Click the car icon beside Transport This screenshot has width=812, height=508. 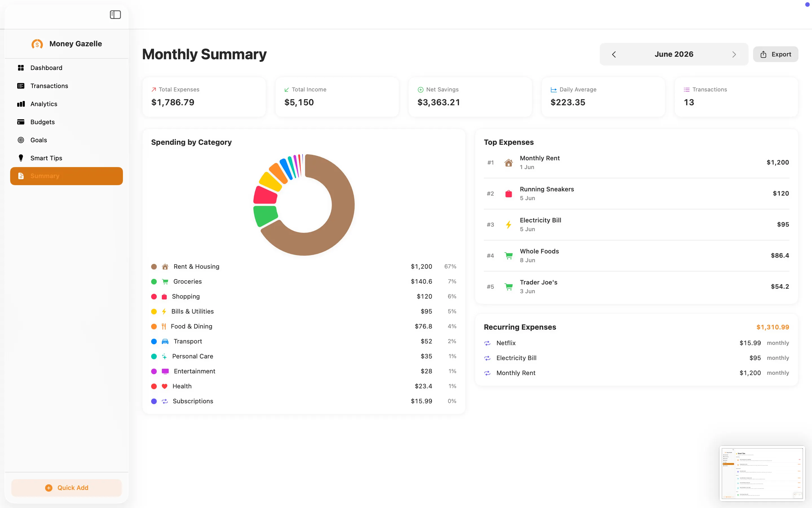point(165,341)
